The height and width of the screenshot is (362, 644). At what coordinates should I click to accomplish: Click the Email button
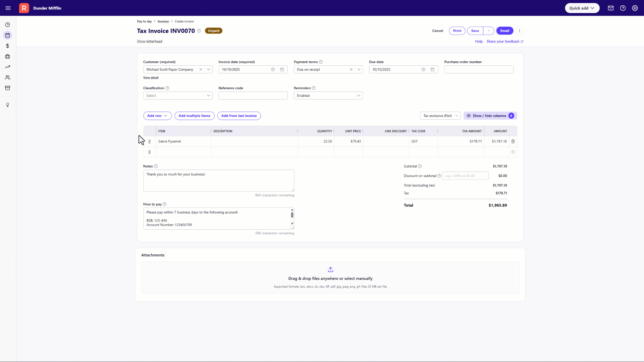(x=504, y=31)
